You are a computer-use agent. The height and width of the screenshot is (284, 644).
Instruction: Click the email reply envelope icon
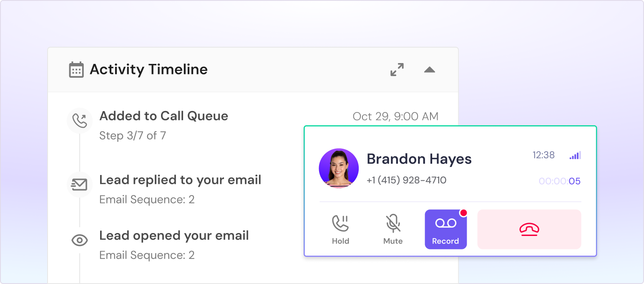tap(80, 184)
